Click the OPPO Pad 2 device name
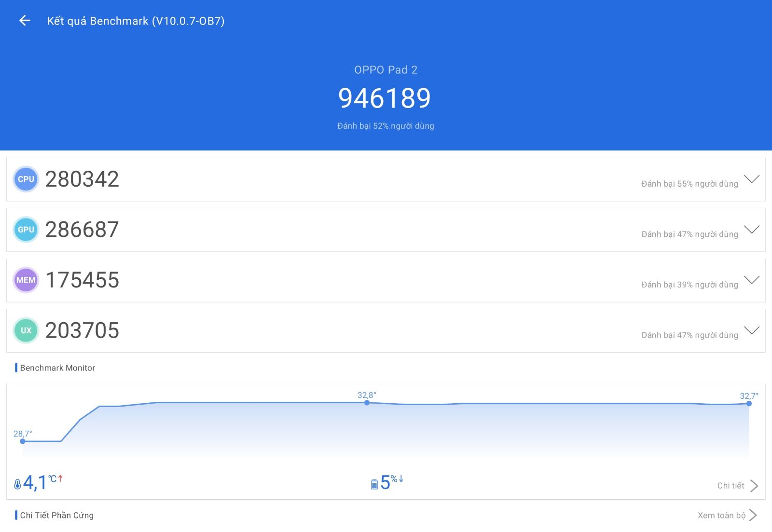This screenshot has width=772, height=532. (x=386, y=70)
